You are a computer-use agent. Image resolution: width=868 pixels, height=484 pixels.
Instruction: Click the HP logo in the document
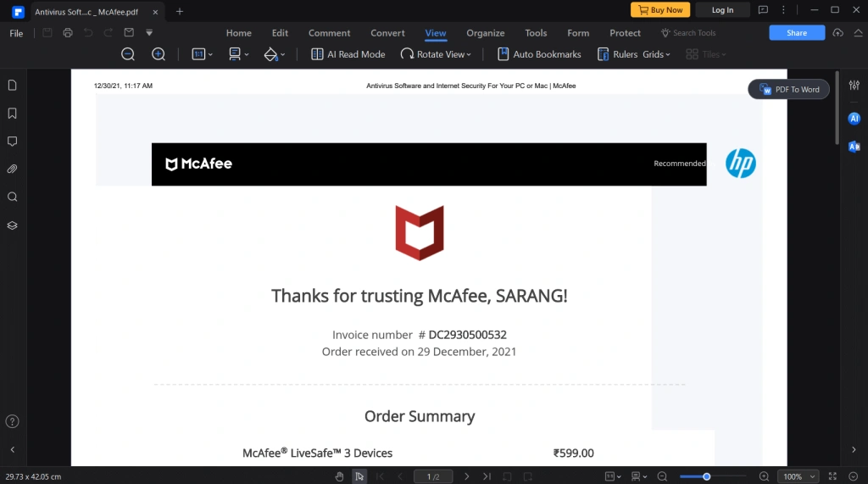tap(741, 164)
